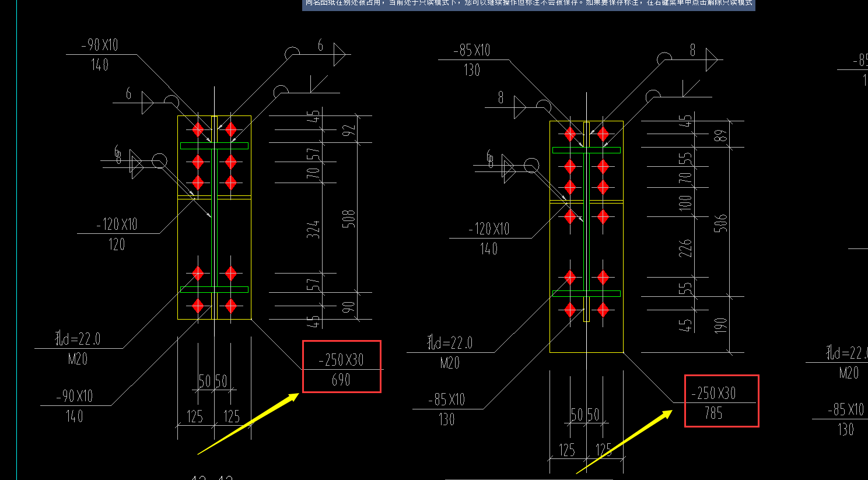Select the "785" plate length value
Screen dimensions: 868x480
(713, 414)
